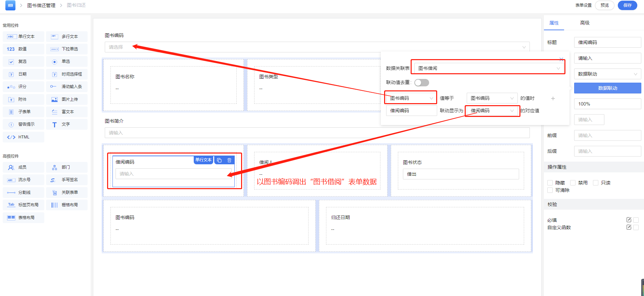Open 表单设置 form settings
The image size is (644, 296).
(584, 5)
